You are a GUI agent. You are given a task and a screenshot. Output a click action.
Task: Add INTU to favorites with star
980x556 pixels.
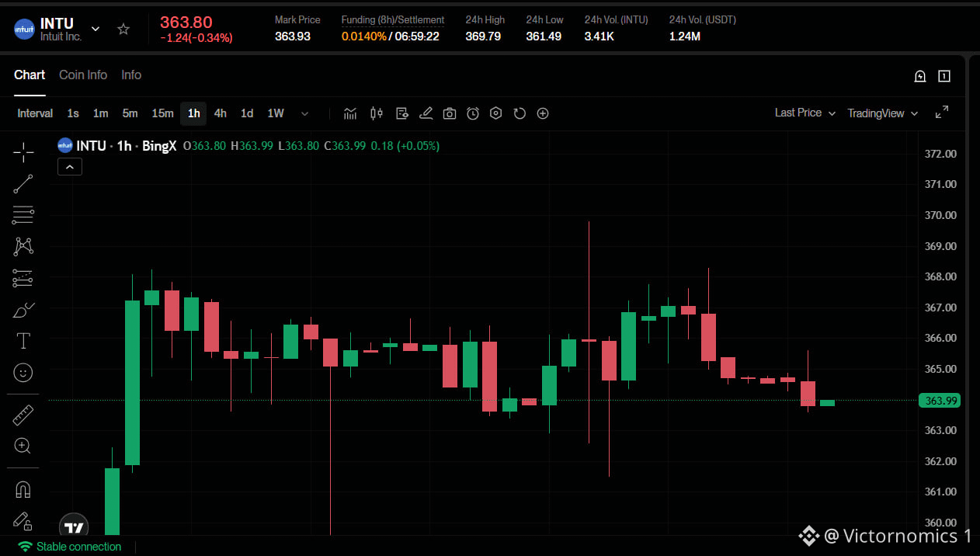123,29
